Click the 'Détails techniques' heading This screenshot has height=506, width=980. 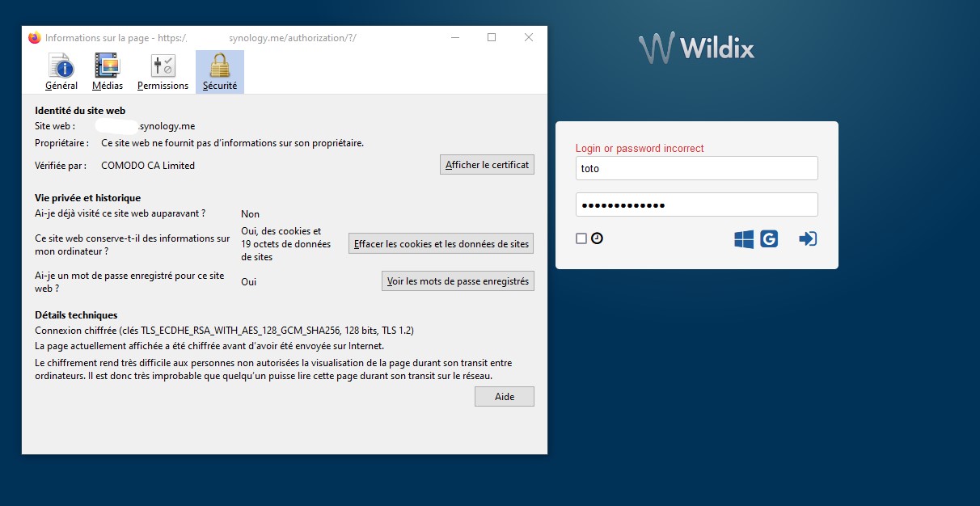pos(76,315)
